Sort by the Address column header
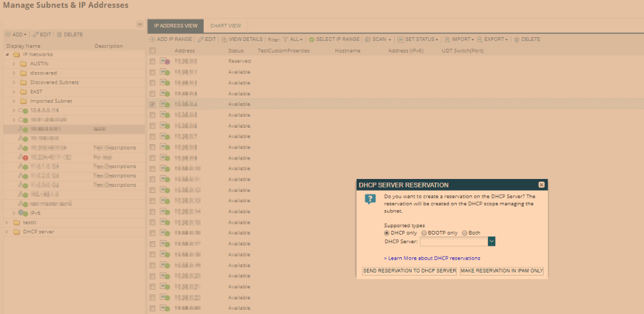 coord(185,51)
